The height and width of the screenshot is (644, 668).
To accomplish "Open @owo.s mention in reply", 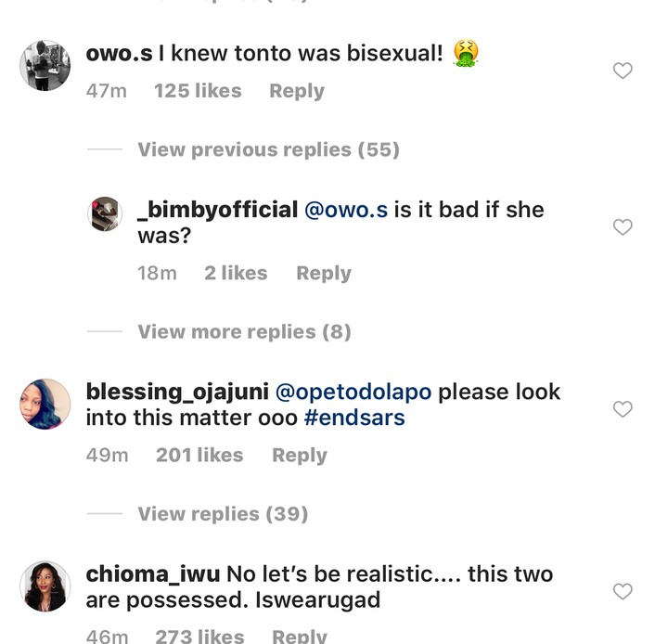I will click(x=346, y=210).
